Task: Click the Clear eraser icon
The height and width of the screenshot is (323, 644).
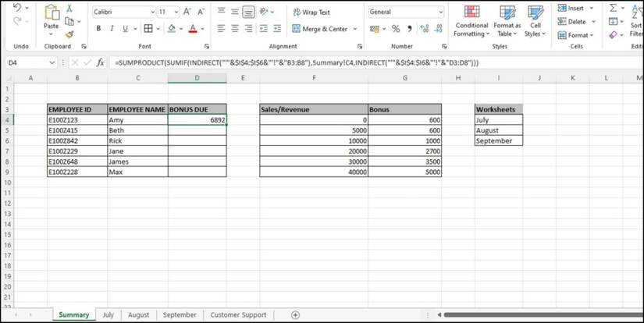Action: click(x=614, y=35)
